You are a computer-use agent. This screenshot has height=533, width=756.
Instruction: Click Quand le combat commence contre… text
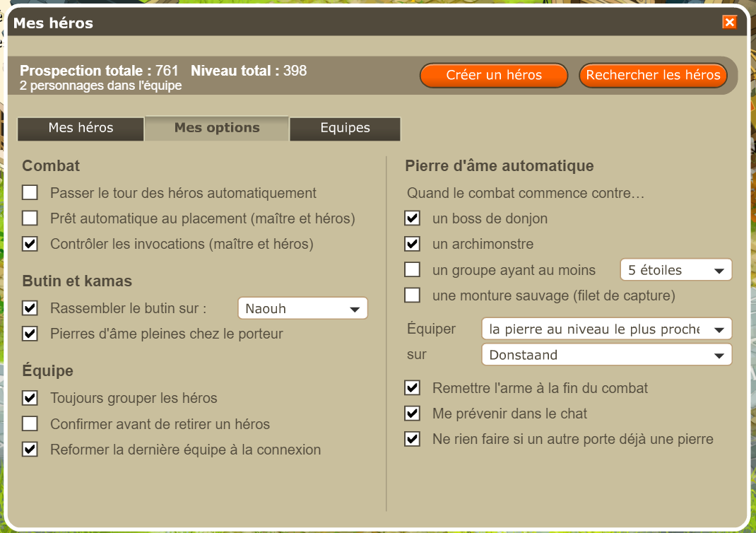coord(526,193)
